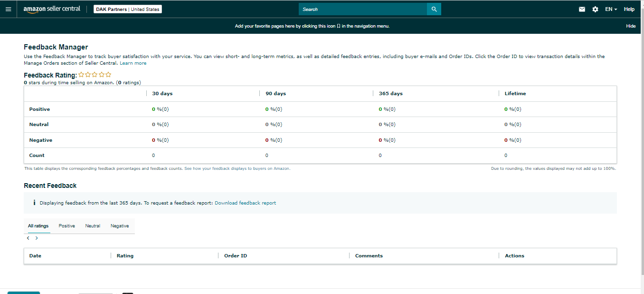Click the 30 days column header
This screenshot has height=294, width=644.
(162, 94)
